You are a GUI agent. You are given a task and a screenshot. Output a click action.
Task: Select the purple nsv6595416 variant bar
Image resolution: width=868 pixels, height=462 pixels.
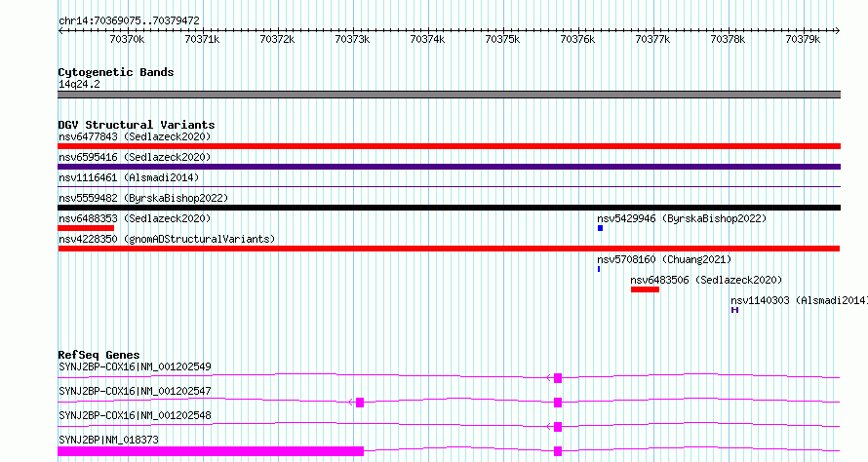tap(449, 167)
